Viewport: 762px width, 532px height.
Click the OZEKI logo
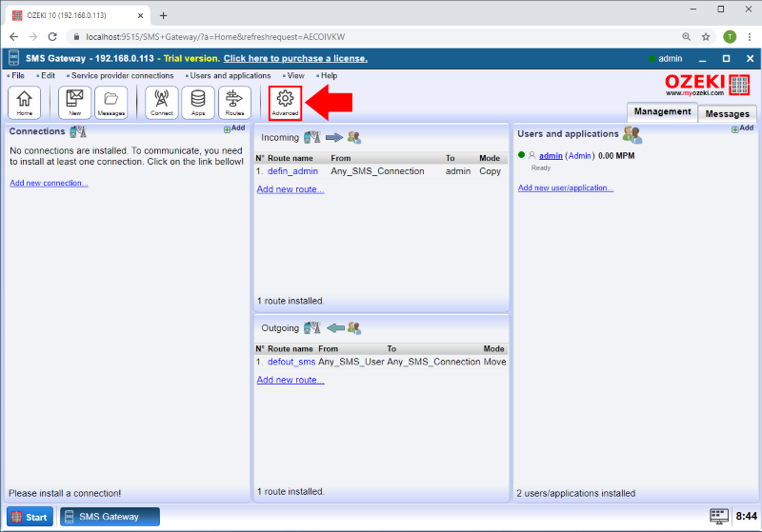click(x=708, y=85)
